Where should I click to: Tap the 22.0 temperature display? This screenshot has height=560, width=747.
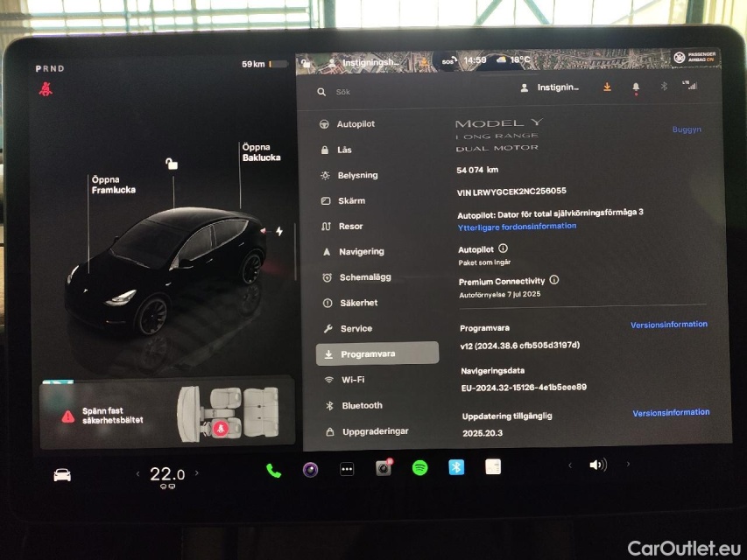point(167,474)
